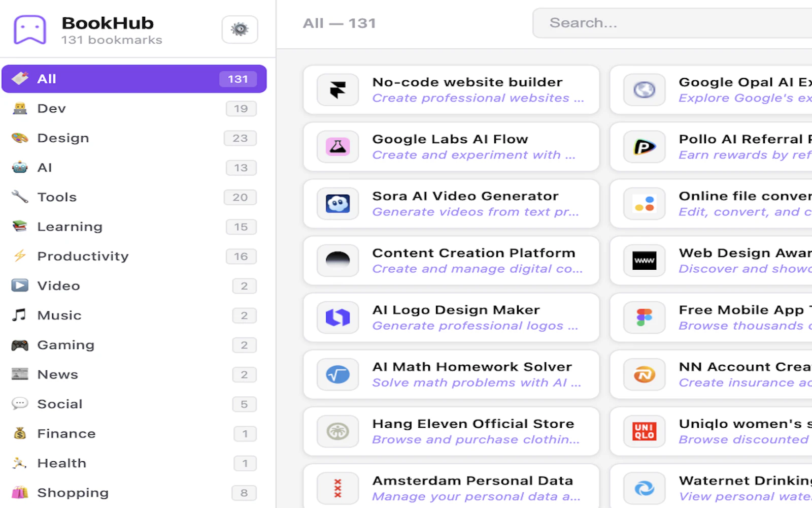Click the BookHub logo icon
The width and height of the screenshot is (812, 508).
click(30, 29)
